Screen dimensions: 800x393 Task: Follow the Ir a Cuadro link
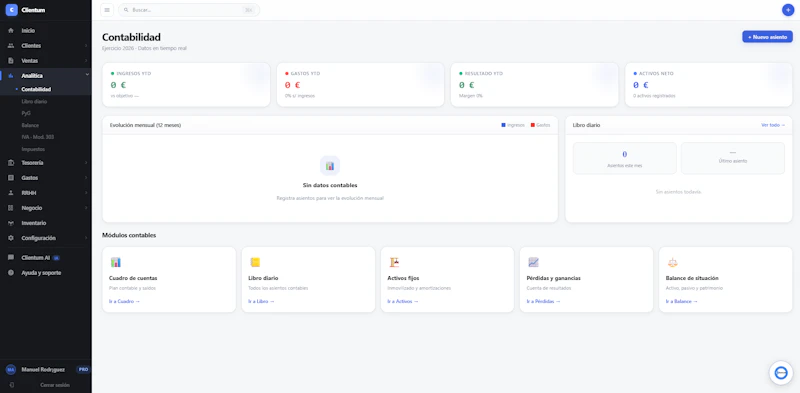click(124, 302)
